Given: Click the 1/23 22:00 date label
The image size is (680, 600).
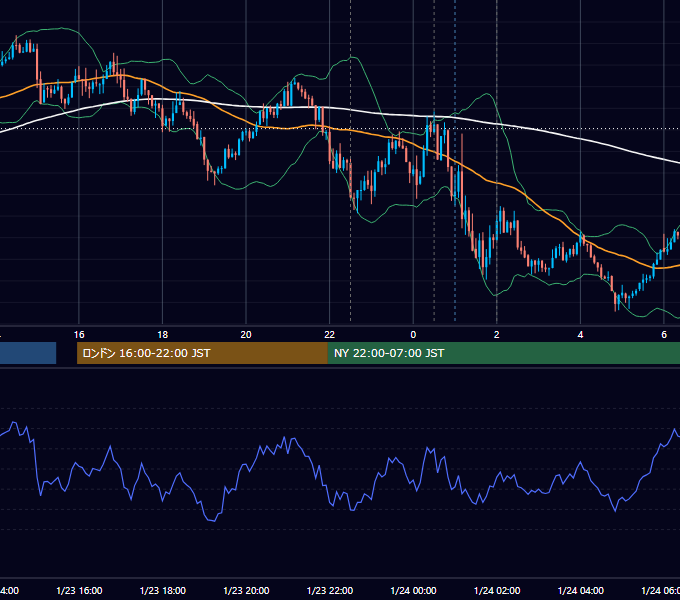Looking at the screenshot, I should click(x=330, y=590).
